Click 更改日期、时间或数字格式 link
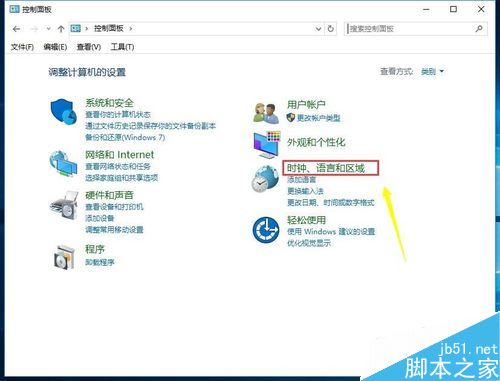 [x=331, y=203]
